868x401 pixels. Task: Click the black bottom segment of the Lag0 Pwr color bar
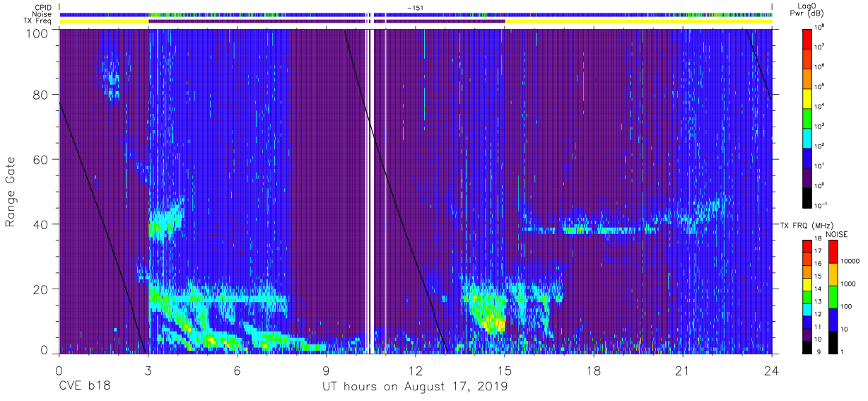(x=807, y=197)
